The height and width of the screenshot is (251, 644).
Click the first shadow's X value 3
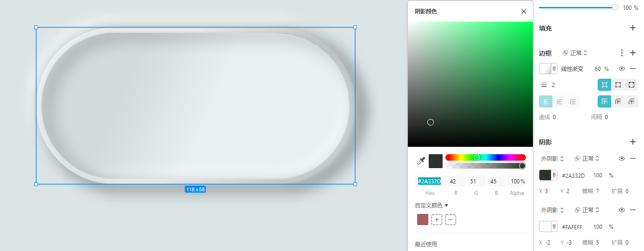[546, 191]
